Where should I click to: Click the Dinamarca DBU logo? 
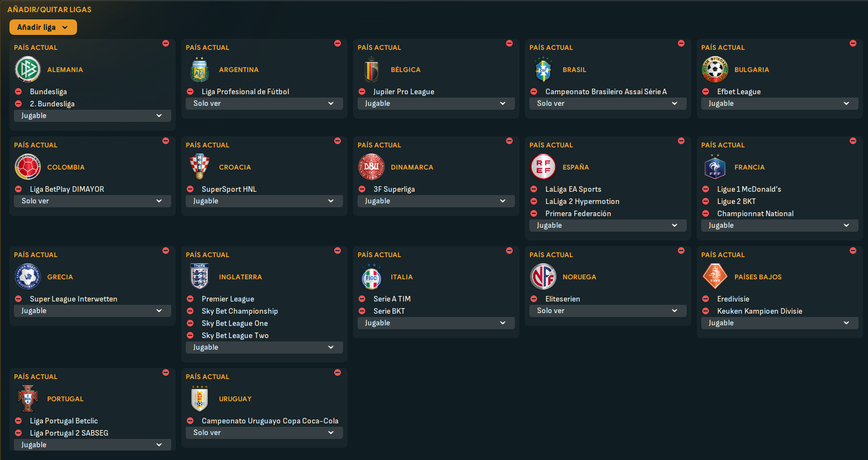[x=371, y=167]
